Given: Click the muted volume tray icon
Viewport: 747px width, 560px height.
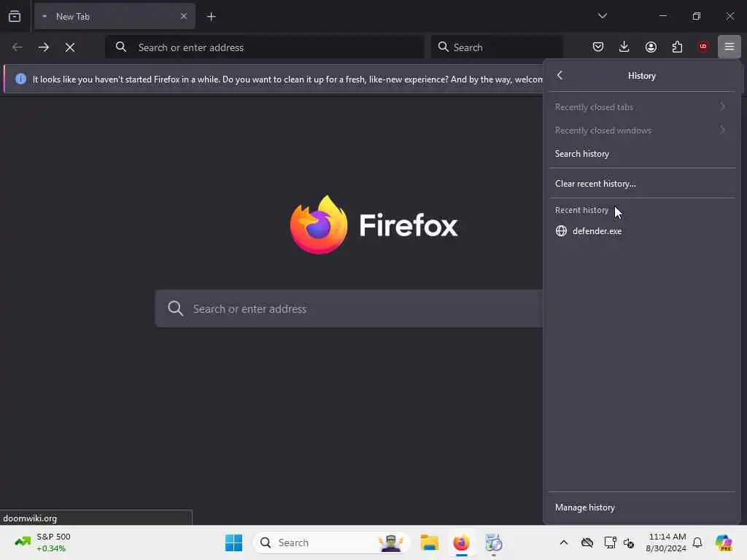Looking at the screenshot, I should pos(629,542).
